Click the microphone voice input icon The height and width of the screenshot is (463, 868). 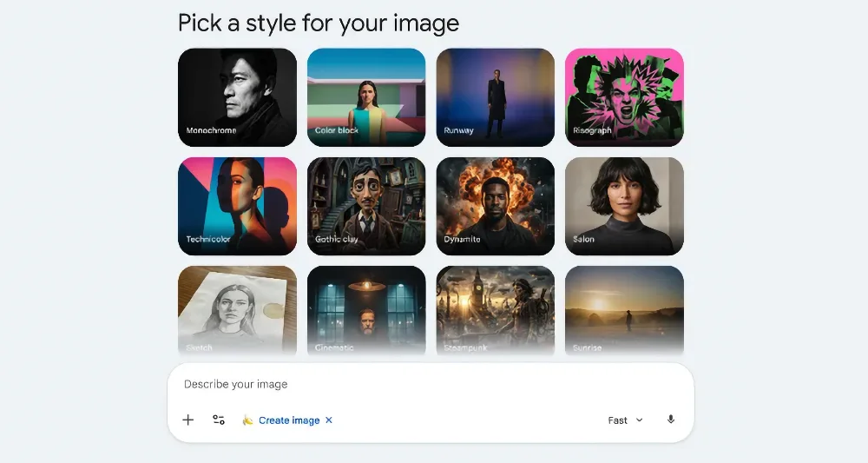[670, 420]
